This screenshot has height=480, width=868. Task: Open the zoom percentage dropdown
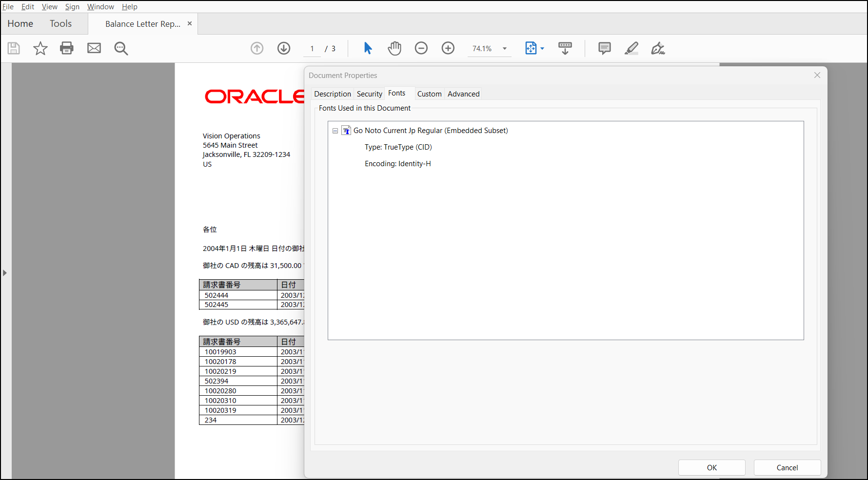505,49
